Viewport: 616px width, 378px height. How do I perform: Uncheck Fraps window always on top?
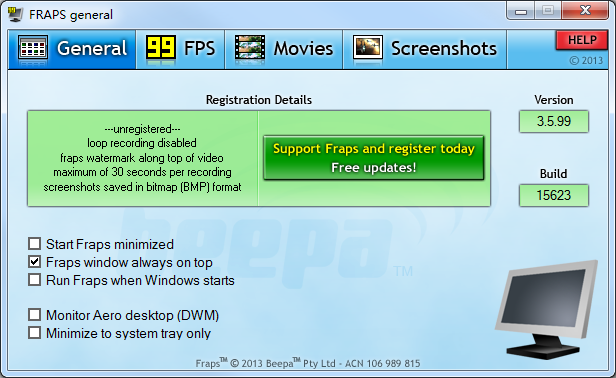click(35, 262)
